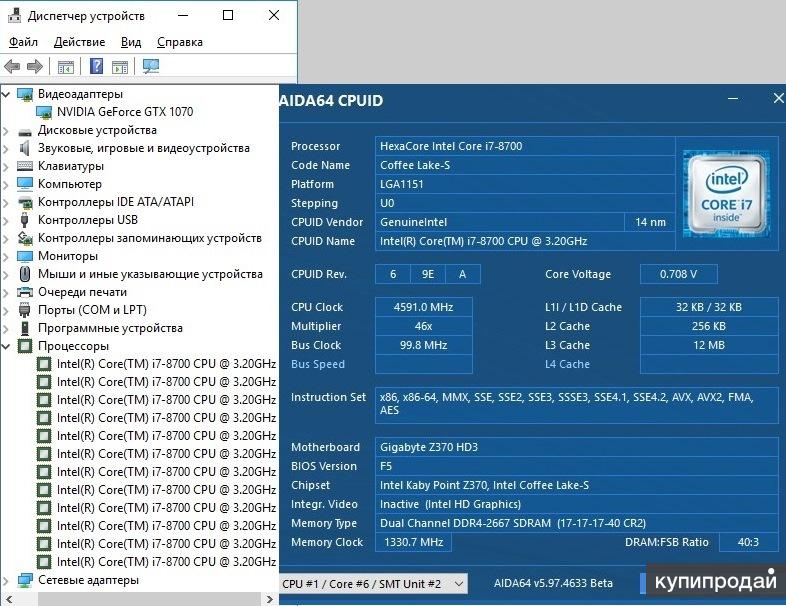
Task: Click the Intel Core i7 inside logo
Action: point(726,194)
